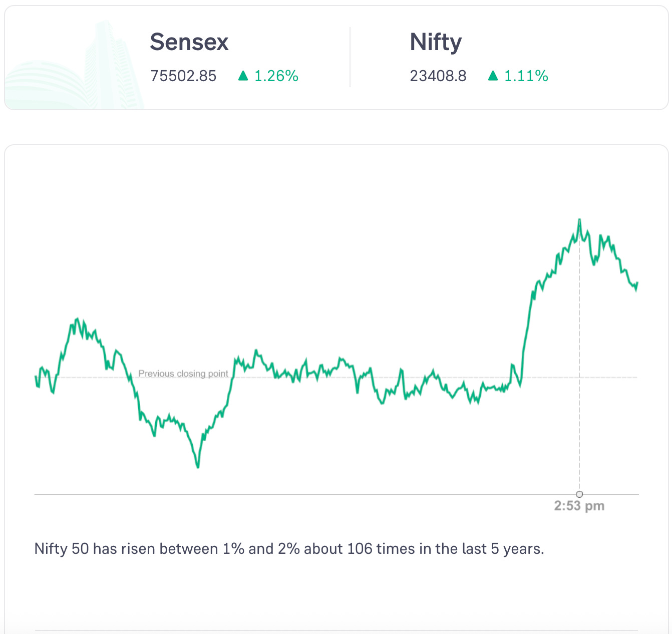Select the Sensex heading
This screenshot has height=634, width=672.
coord(189,42)
